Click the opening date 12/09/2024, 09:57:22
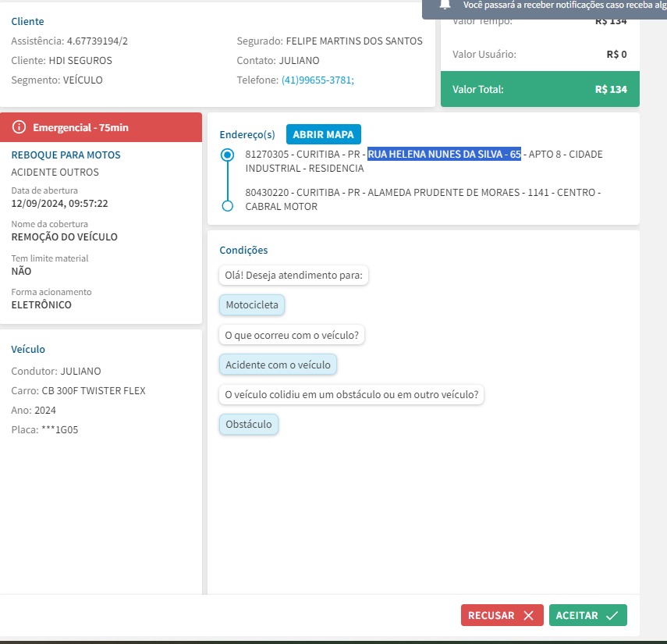This screenshot has height=644, width=667. (59, 204)
